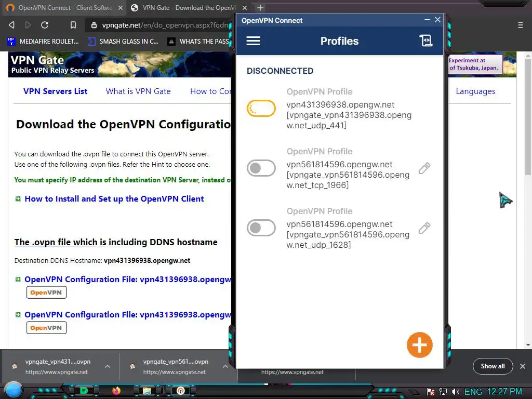Toggle the vpn431396938 udp_441 connection switch

pos(261,108)
